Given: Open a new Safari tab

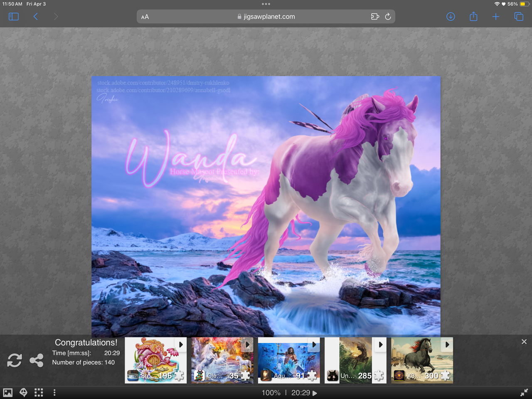Looking at the screenshot, I should pos(496,17).
